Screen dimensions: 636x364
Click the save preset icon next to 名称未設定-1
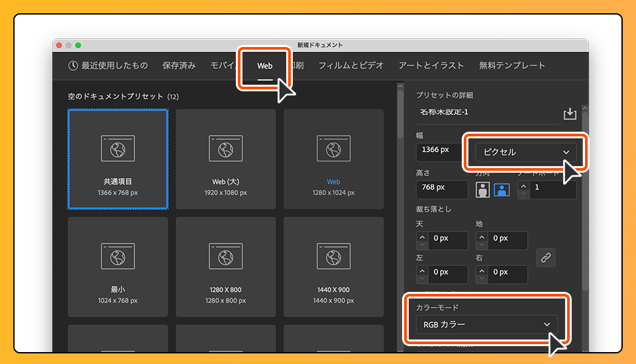(570, 114)
